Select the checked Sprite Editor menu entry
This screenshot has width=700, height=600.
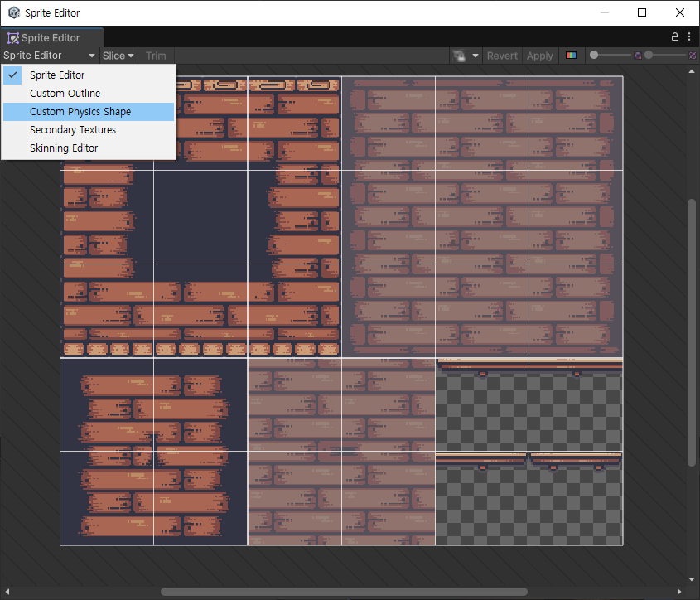click(89, 75)
